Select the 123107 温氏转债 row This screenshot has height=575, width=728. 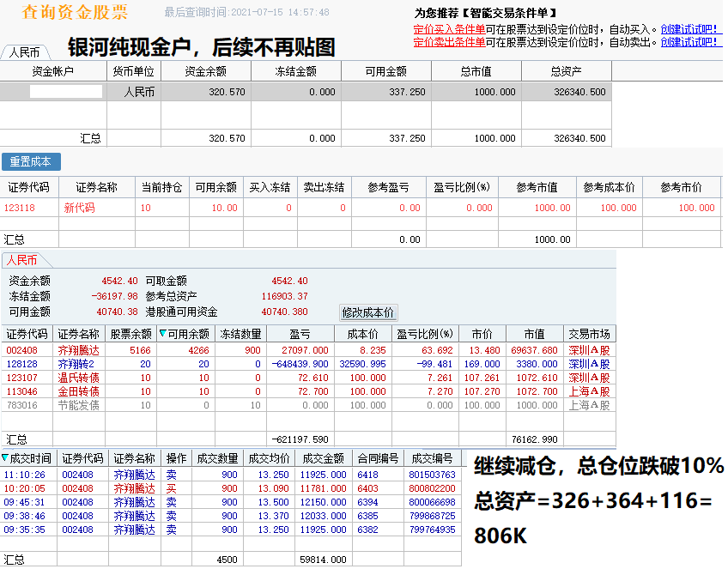308,378
